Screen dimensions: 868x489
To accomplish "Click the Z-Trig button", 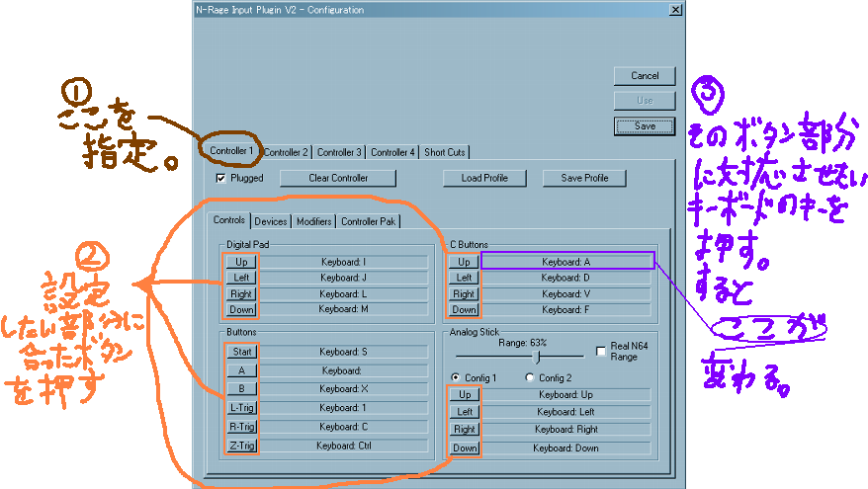I will (242, 446).
